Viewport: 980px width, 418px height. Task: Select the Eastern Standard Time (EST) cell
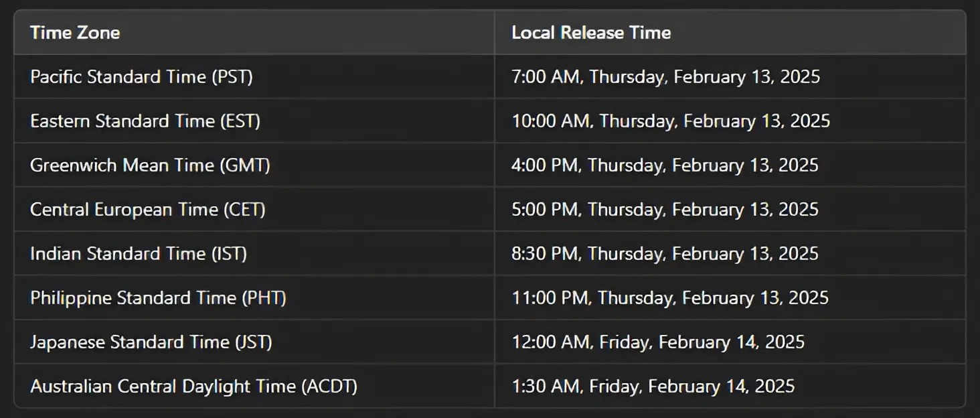coord(254,121)
